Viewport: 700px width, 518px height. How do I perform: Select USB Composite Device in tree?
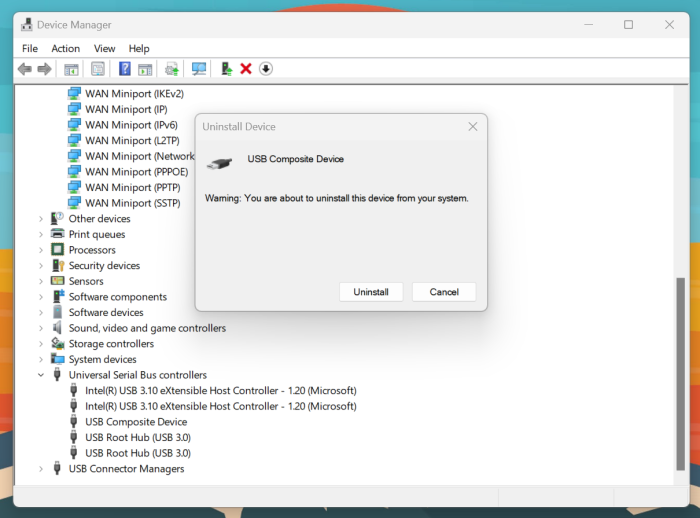[x=136, y=422]
